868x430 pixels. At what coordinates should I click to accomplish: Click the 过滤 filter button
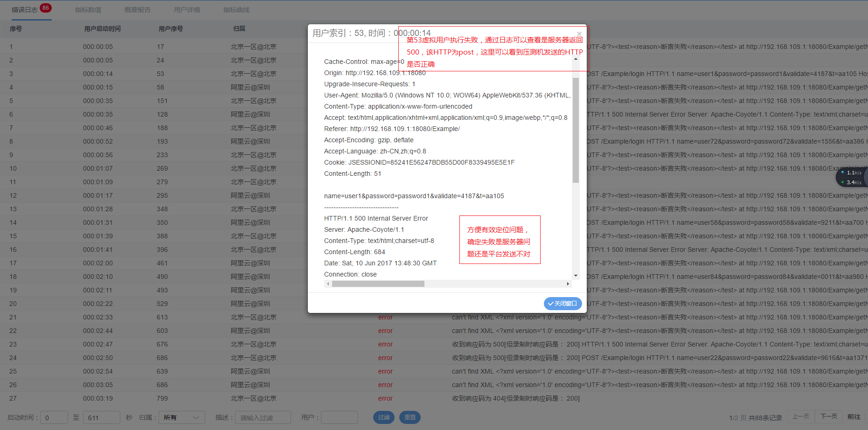(383, 417)
